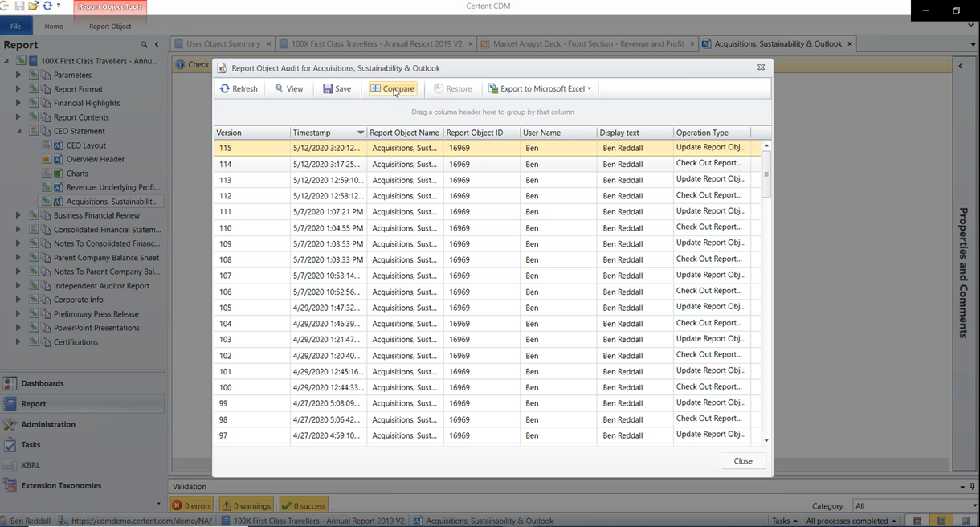Image resolution: width=980 pixels, height=527 pixels.
Task: Open the Dashboards navigation section
Action: (82, 383)
